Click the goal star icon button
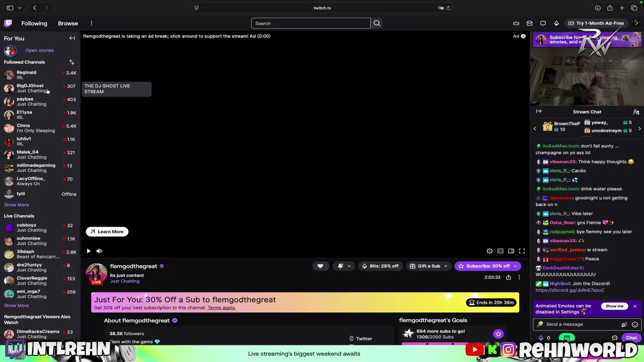The image size is (644, 362). coord(498,334)
